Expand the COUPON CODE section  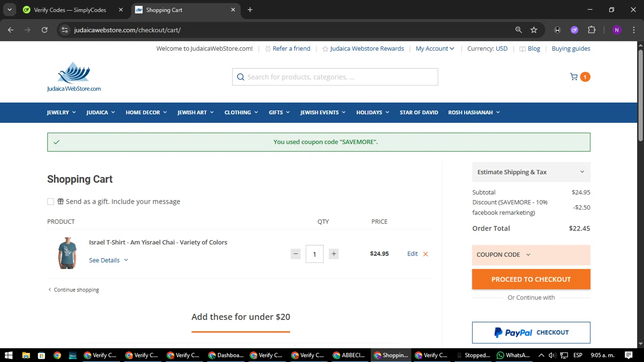pyautogui.click(x=531, y=255)
